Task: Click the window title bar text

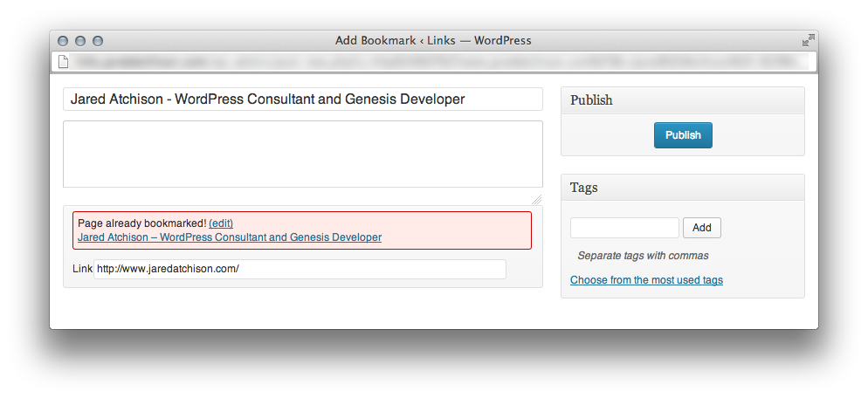Action: pyautogui.click(x=433, y=40)
